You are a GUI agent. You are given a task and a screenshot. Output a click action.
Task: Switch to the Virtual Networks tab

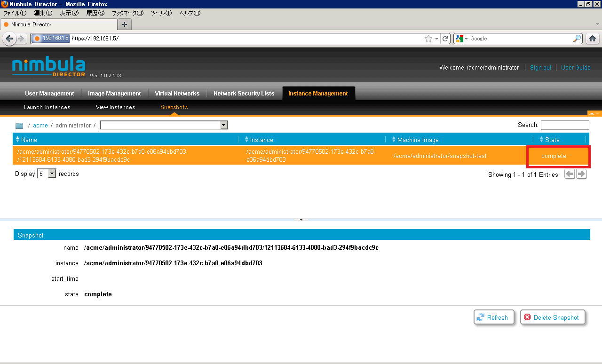(x=177, y=94)
